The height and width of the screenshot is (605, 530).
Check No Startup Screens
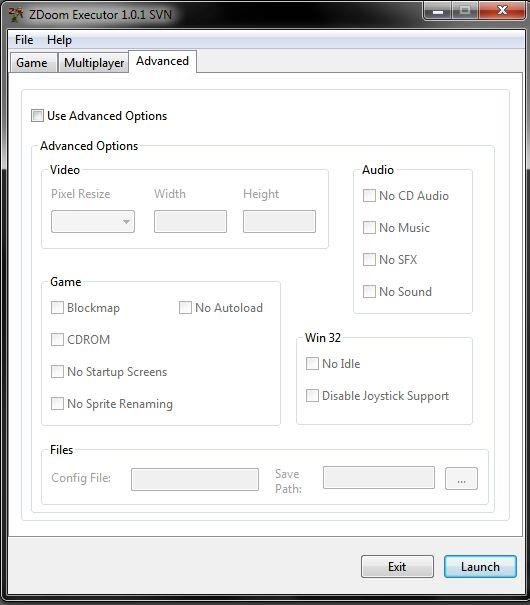(57, 372)
